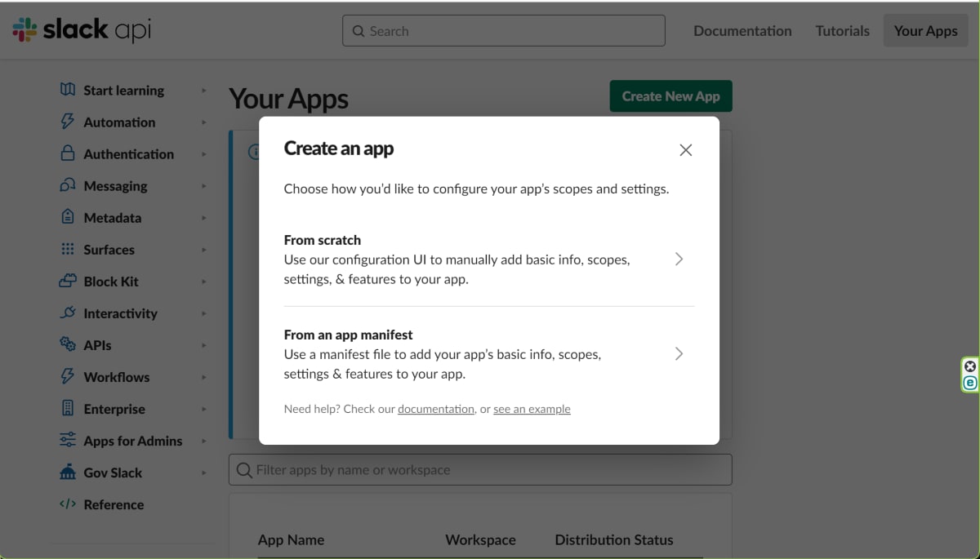The height and width of the screenshot is (559, 980).
Task: Open the documentation link in dialog
Action: tap(436, 409)
